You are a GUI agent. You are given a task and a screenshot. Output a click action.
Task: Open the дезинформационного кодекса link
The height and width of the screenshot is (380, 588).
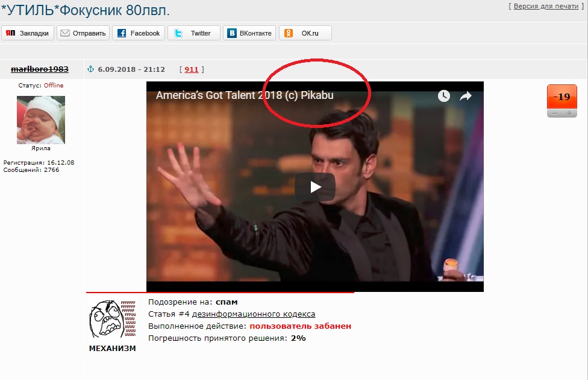pyautogui.click(x=254, y=314)
